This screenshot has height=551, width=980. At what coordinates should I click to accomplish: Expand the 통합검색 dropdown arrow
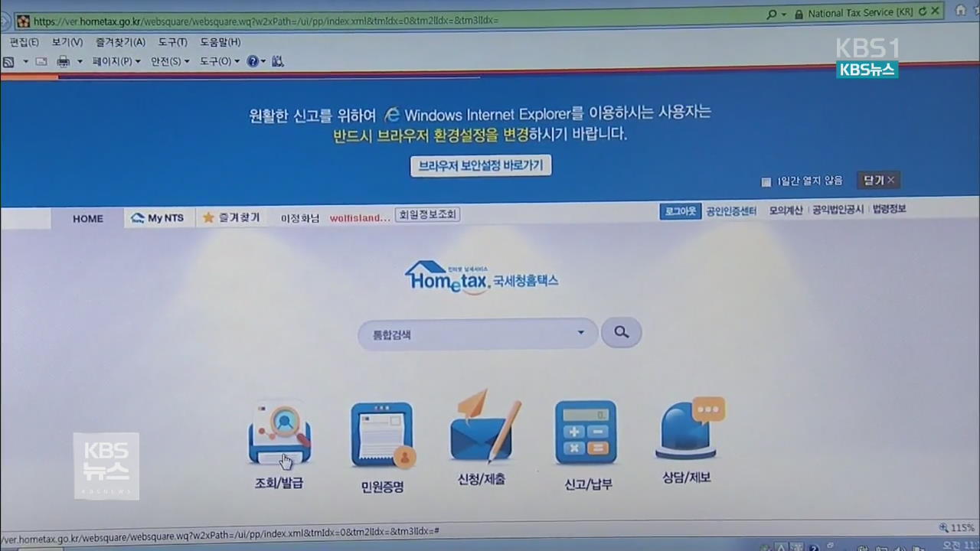581,332
